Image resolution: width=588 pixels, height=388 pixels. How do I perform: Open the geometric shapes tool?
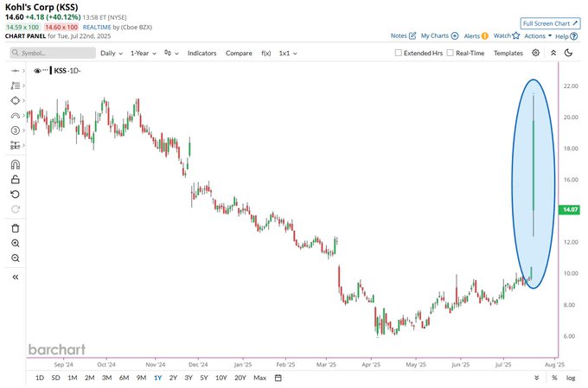15,100
